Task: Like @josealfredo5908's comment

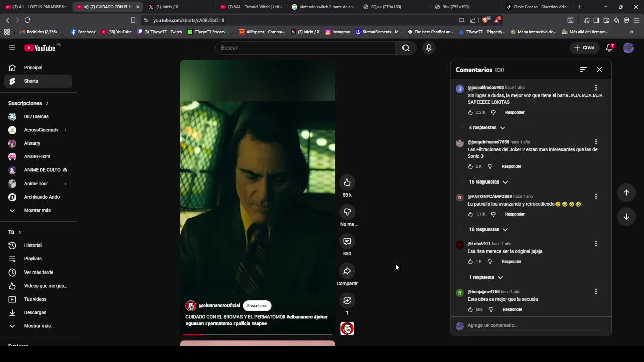Action: click(470, 112)
